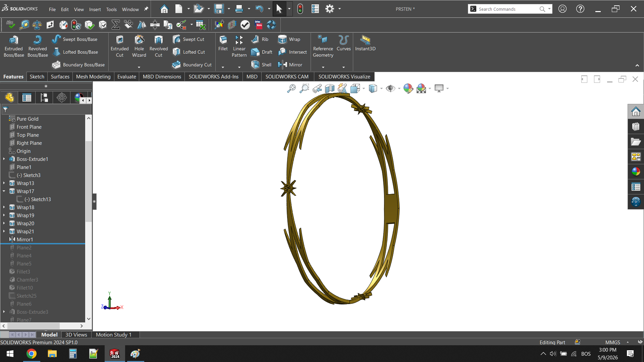Open the Windows Start menu

coord(10,354)
